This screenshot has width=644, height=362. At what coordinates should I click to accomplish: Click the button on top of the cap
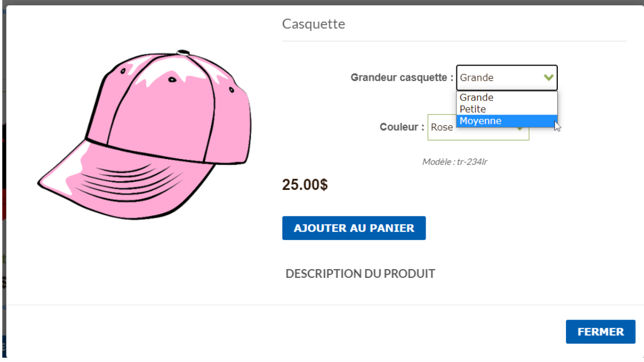coord(183,53)
